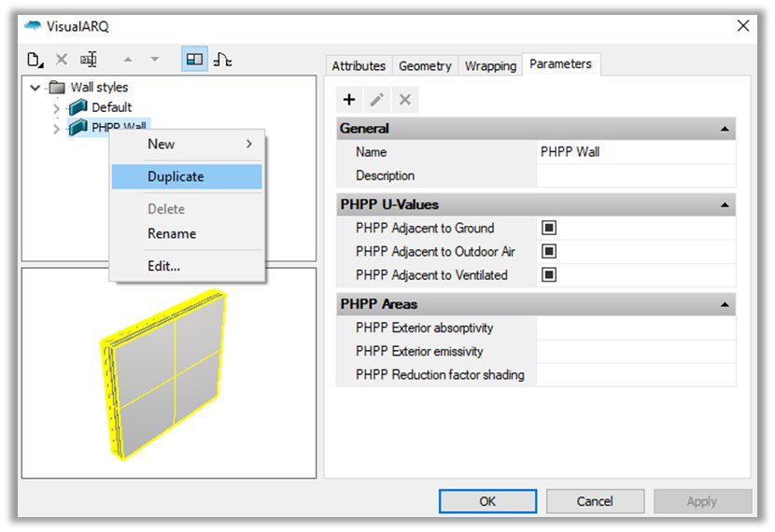775x532 pixels.
Task: Click the Apply button
Action: (702, 501)
